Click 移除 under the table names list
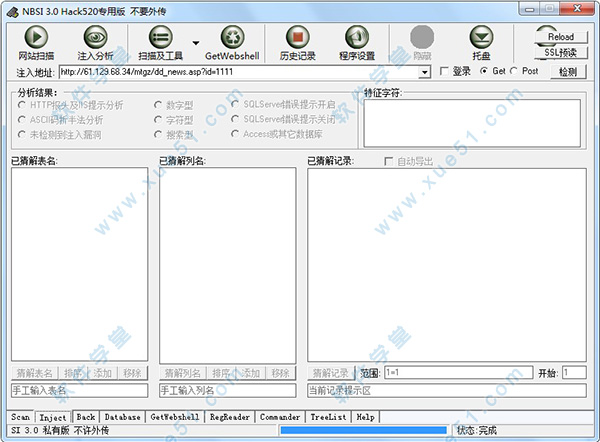The height and width of the screenshot is (442, 600). coord(132,373)
